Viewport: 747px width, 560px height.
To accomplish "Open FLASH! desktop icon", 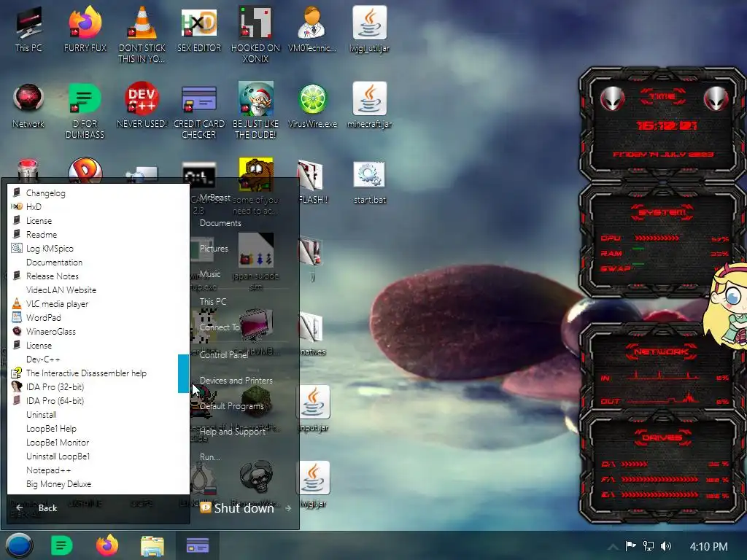I will (x=312, y=182).
